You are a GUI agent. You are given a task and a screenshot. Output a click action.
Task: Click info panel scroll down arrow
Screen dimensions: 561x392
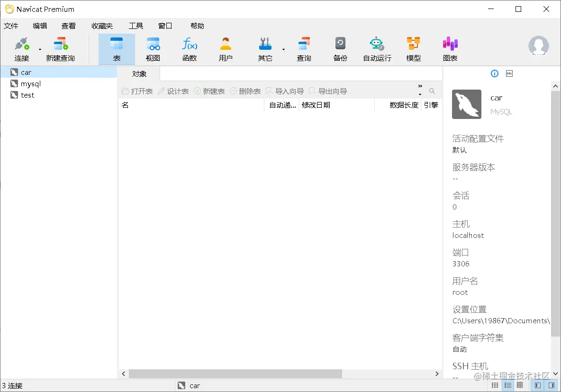[555, 374]
